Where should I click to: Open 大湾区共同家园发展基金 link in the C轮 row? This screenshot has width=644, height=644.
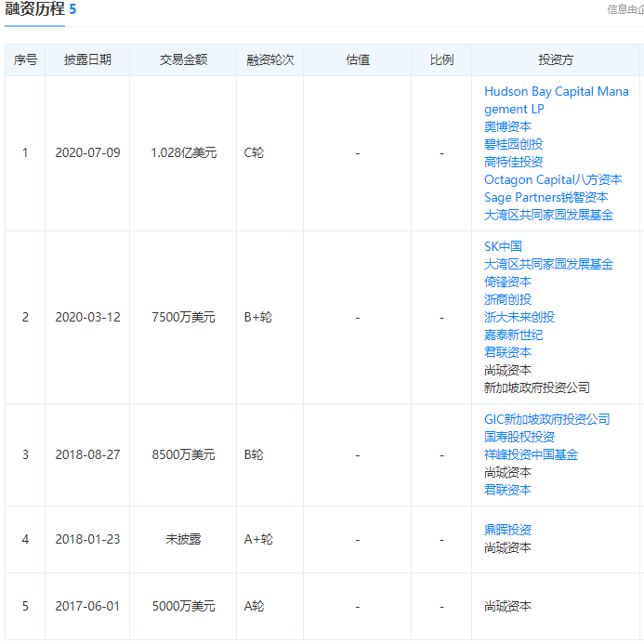pyautogui.click(x=548, y=216)
